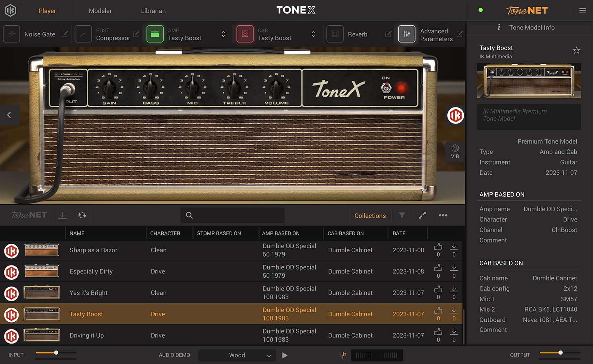Viewport: 593px width, 364px height.
Task: Toggle the Post Compressor on or off
Action: [83, 34]
